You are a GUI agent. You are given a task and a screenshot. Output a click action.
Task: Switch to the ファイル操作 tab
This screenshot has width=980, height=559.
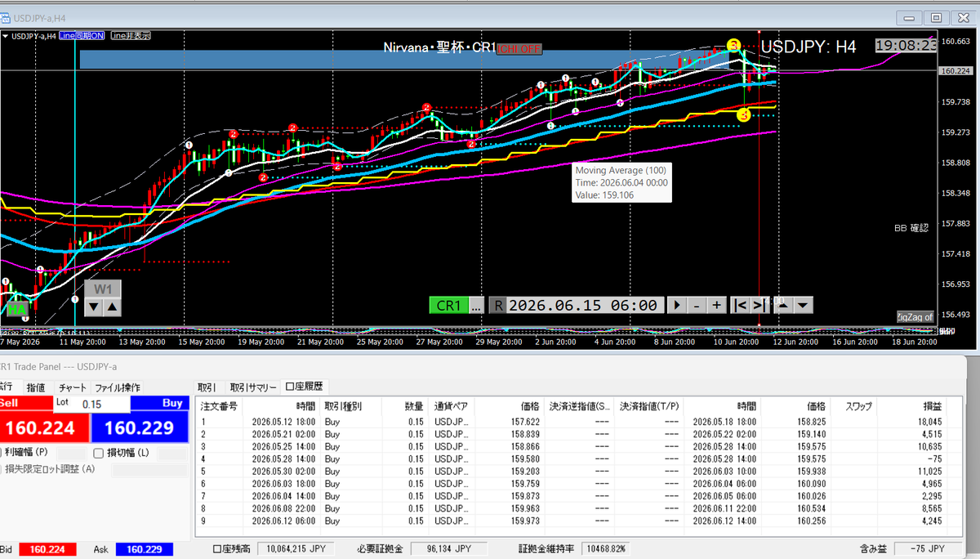click(x=118, y=387)
